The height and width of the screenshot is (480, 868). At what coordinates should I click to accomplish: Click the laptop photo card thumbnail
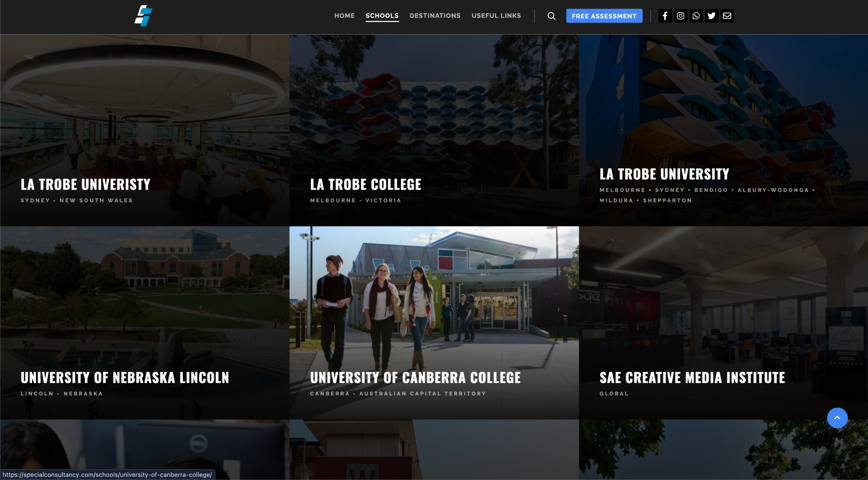click(x=145, y=450)
